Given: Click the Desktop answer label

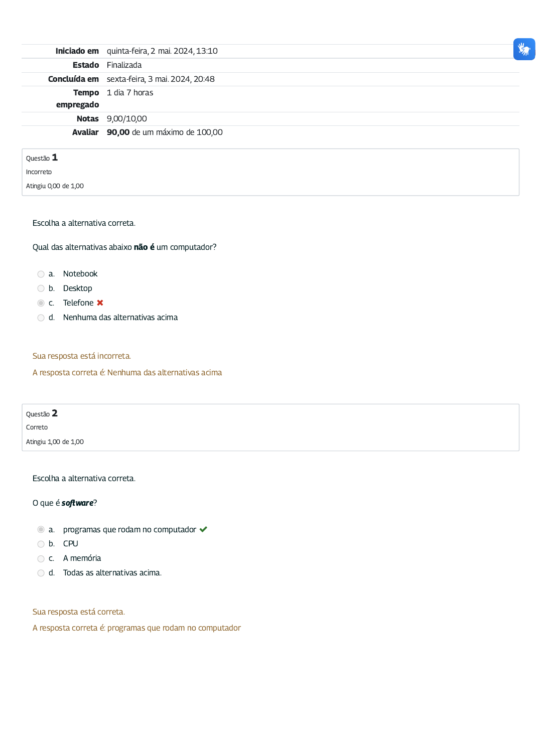Looking at the screenshot, I should [78, 288].
